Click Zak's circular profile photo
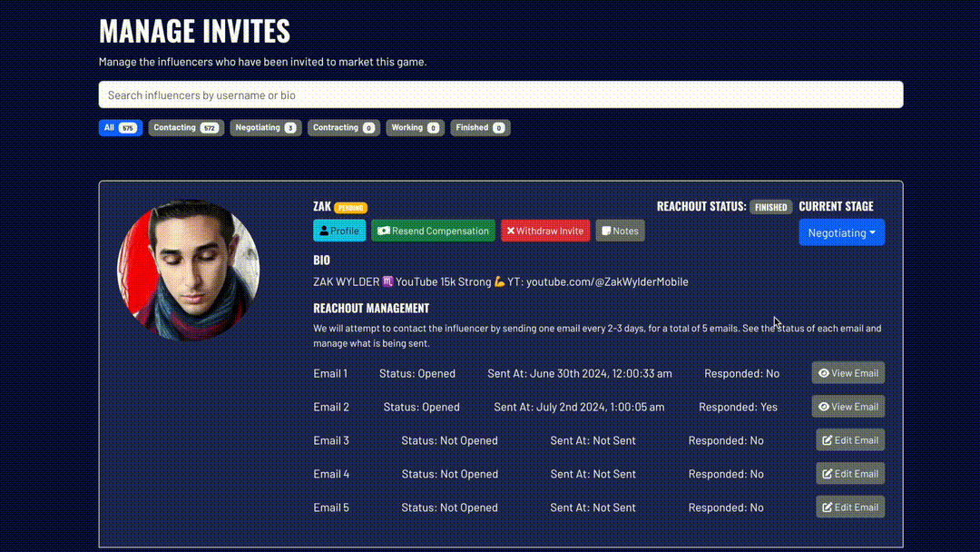This screenshot has height=552, width=980. 189,270
